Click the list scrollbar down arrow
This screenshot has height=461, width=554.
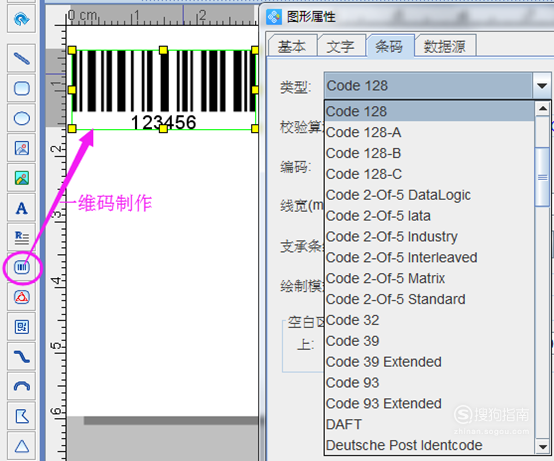pos(542,447)
